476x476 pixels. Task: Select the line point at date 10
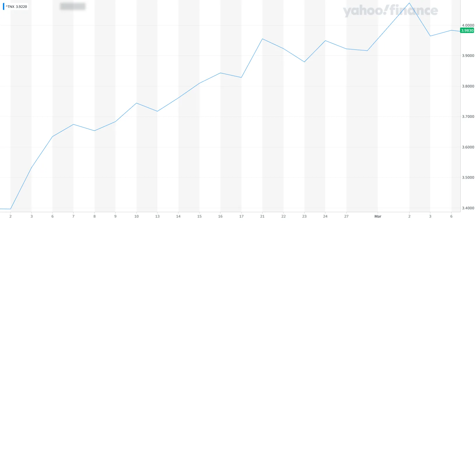[136, 103]
